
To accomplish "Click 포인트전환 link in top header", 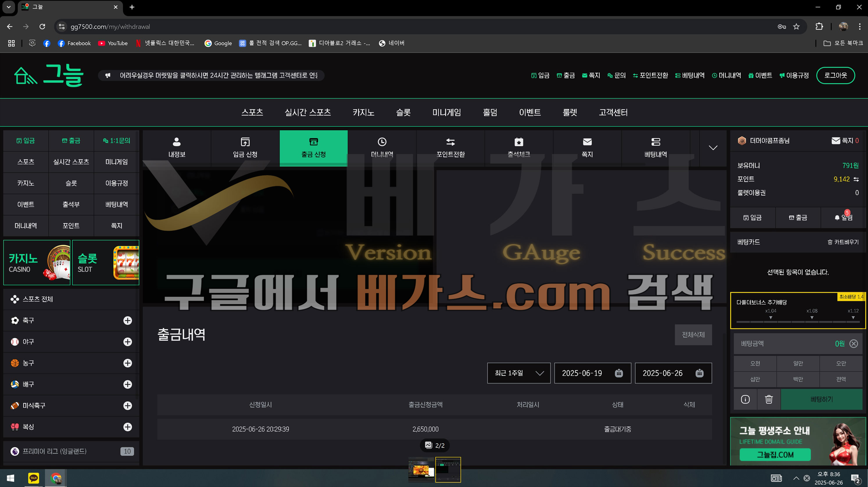I will [x=650, y=75].
